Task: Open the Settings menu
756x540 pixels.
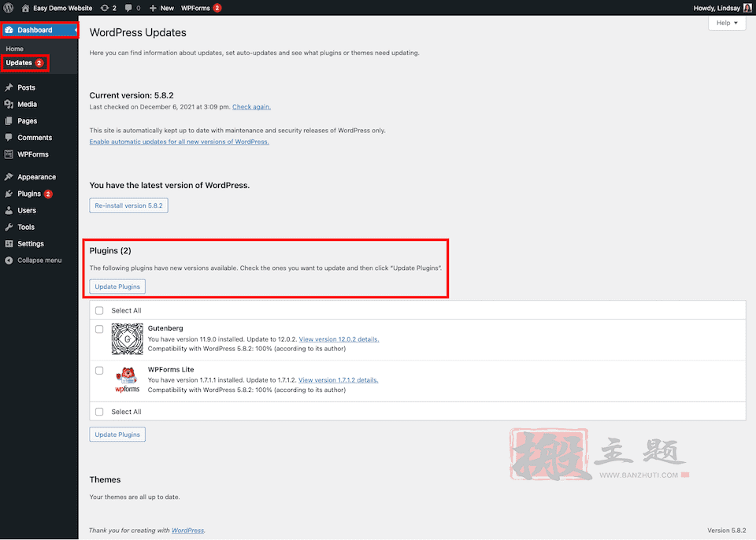Action: point(31,243)
